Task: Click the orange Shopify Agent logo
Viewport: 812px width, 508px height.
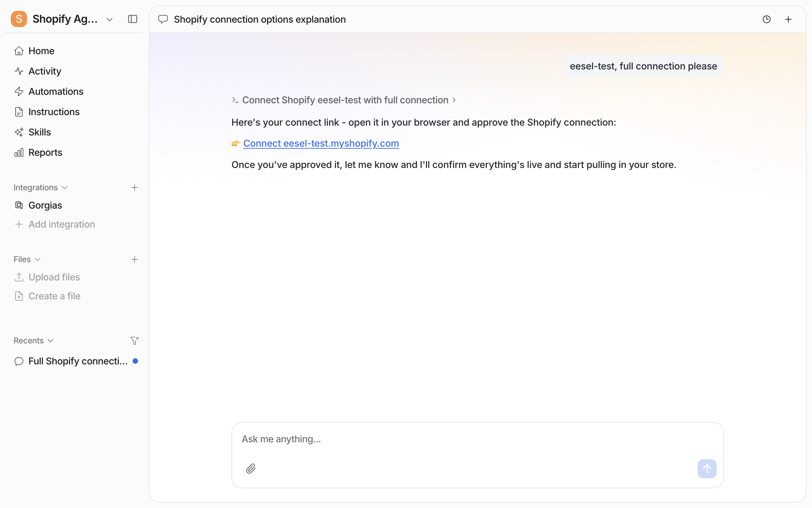Action: (19, 19)
